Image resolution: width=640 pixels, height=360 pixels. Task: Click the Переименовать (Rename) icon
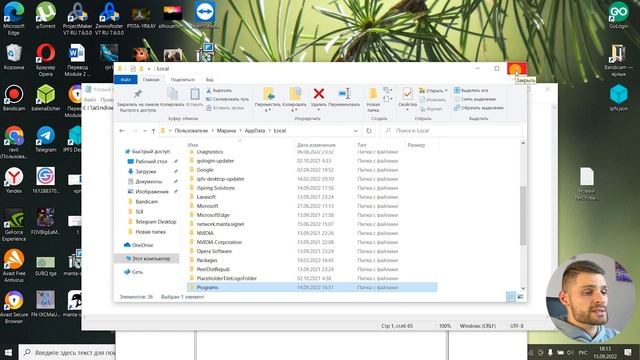click(344, 94)
